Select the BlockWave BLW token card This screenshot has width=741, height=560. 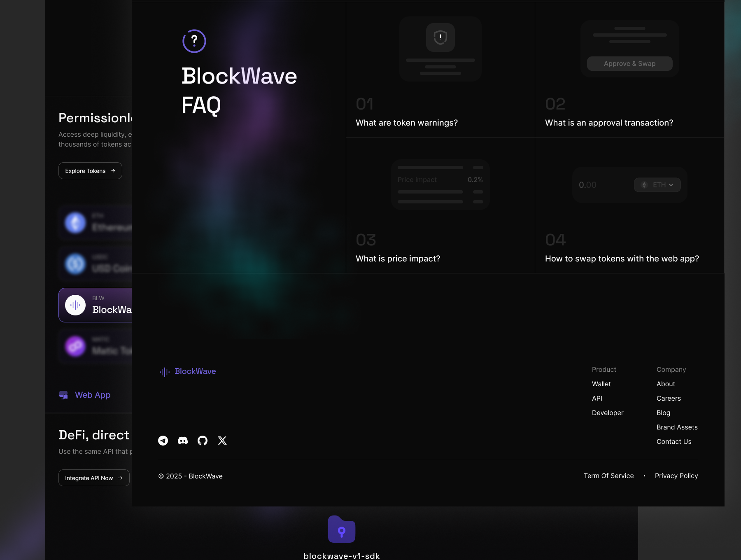coord(95,305)
